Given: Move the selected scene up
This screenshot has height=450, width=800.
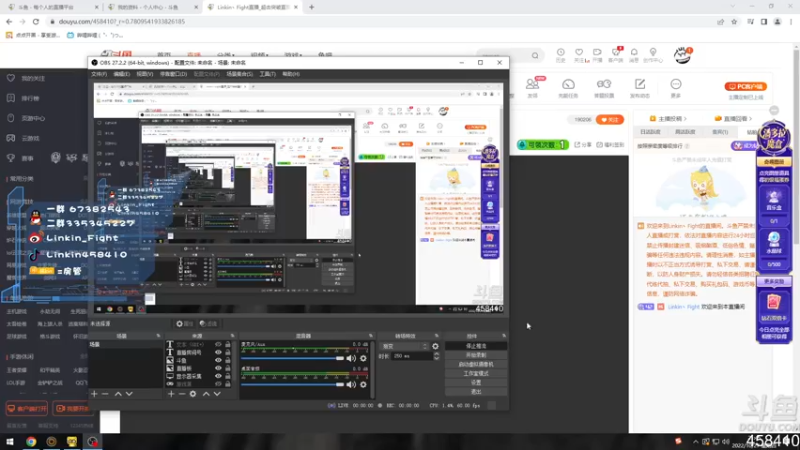Looking at the screenshot, I should tap(118, 394).
